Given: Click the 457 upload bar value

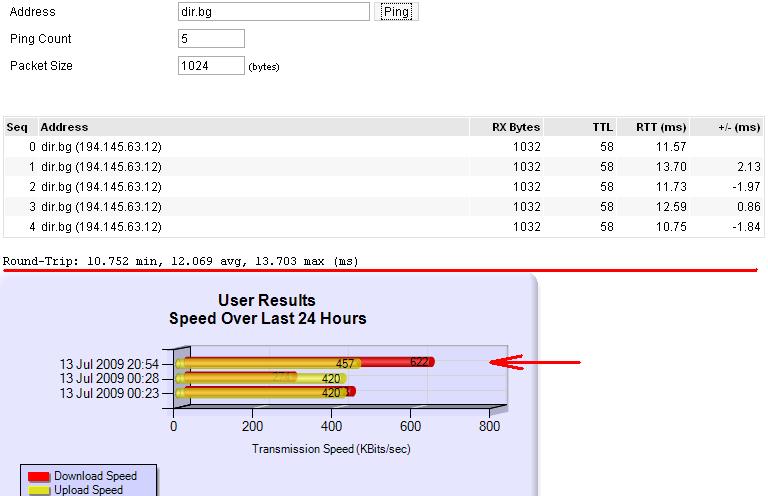Looking at the screenshot, I should [x=346, y=364].
